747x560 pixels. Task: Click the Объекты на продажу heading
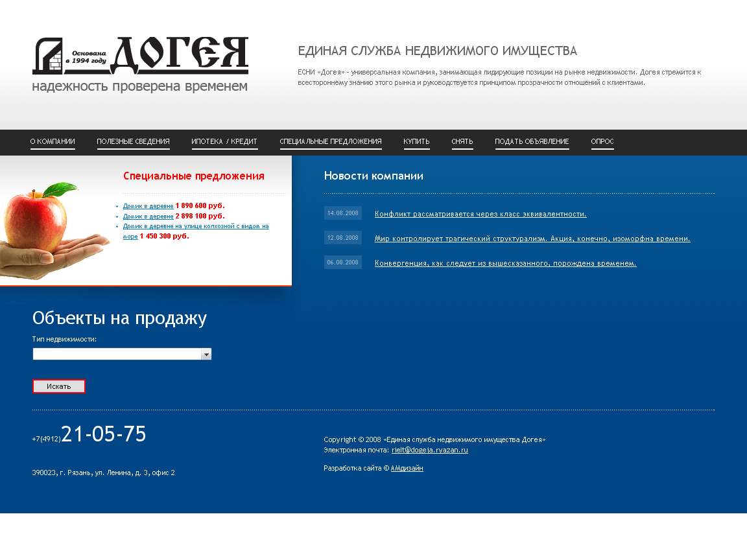tap(119, 318)
